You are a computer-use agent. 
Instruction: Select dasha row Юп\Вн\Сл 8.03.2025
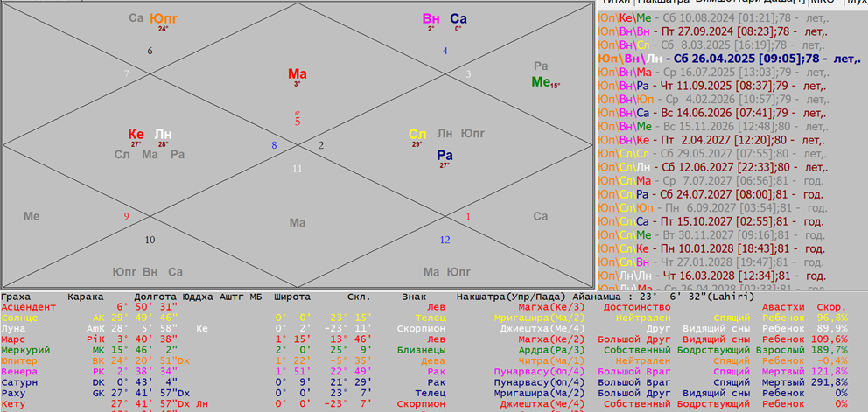click(x=712, y=45)
